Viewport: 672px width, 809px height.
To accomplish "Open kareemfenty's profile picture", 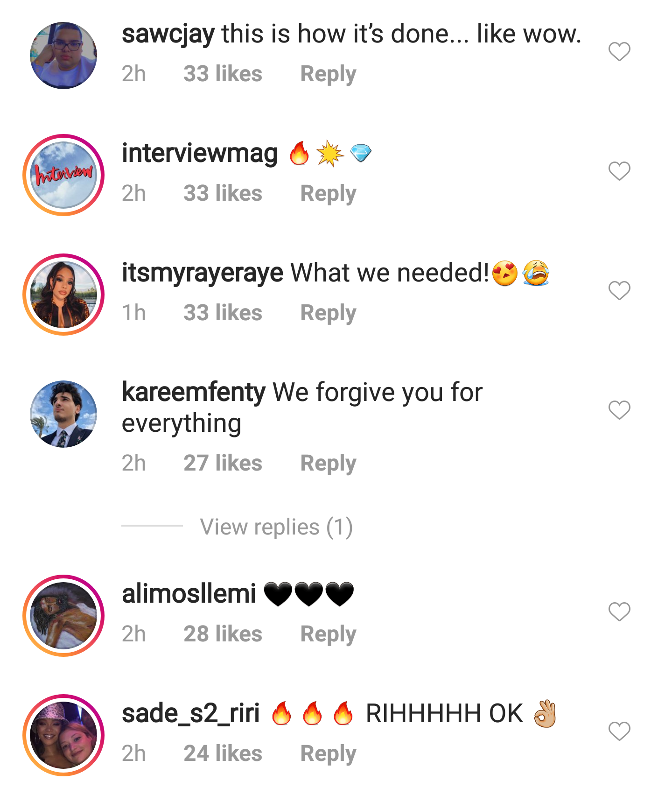I will pos(63,414).
